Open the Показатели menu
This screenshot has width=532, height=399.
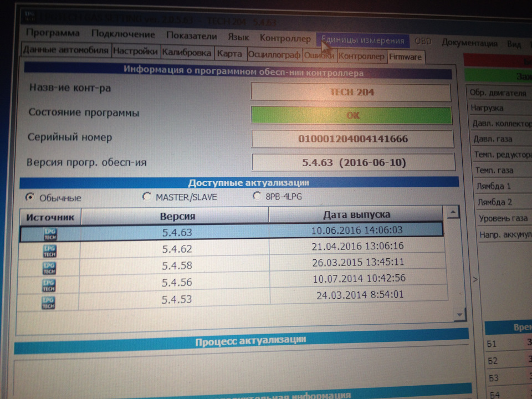point(191,35)
